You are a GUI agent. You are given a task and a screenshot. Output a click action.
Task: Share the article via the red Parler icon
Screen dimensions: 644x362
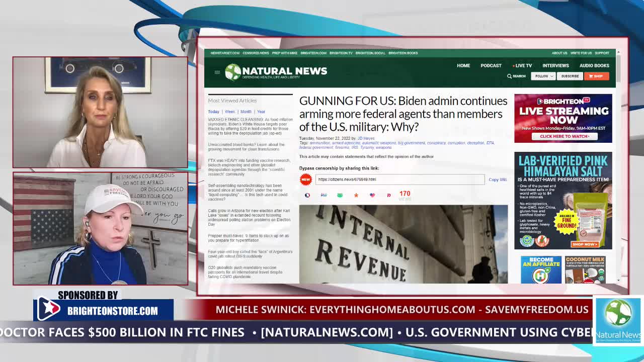pos(388,195)
